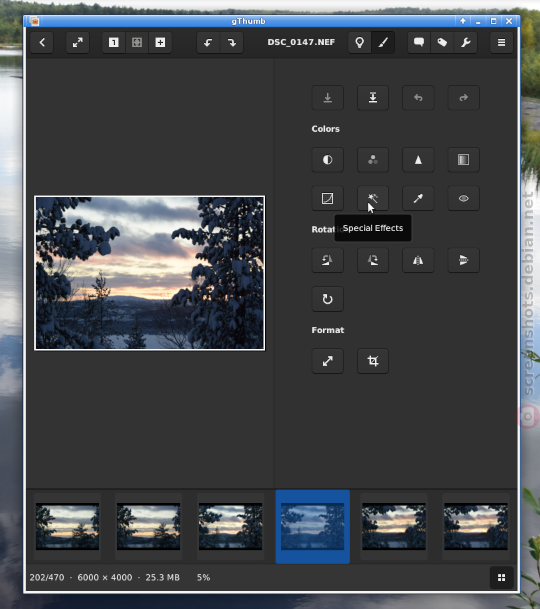
Task: Toggle the edit tools paintbrush button
Action: click(x=383, y=42)
